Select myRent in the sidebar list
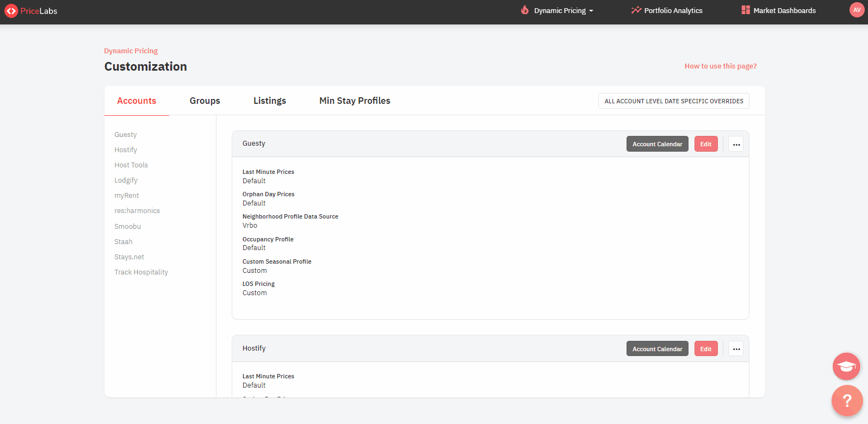The width and height of the screenshot is (868, 424). coord(127,196)
